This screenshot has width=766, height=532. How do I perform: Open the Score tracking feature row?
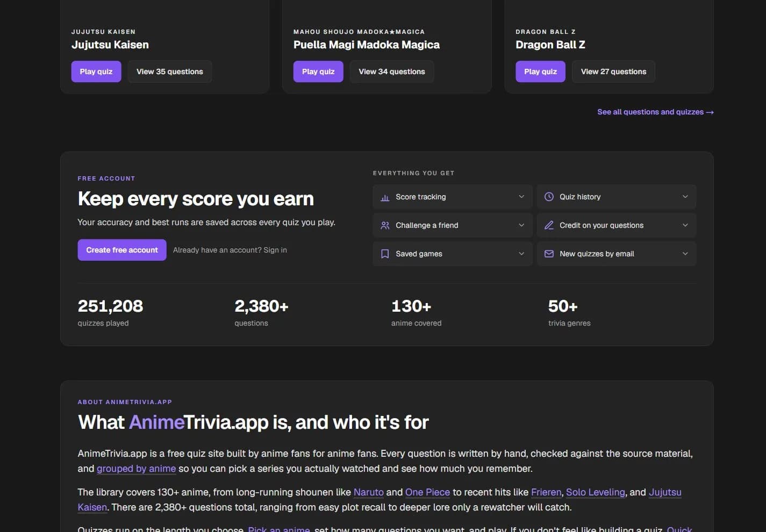(x=453, y=197)
